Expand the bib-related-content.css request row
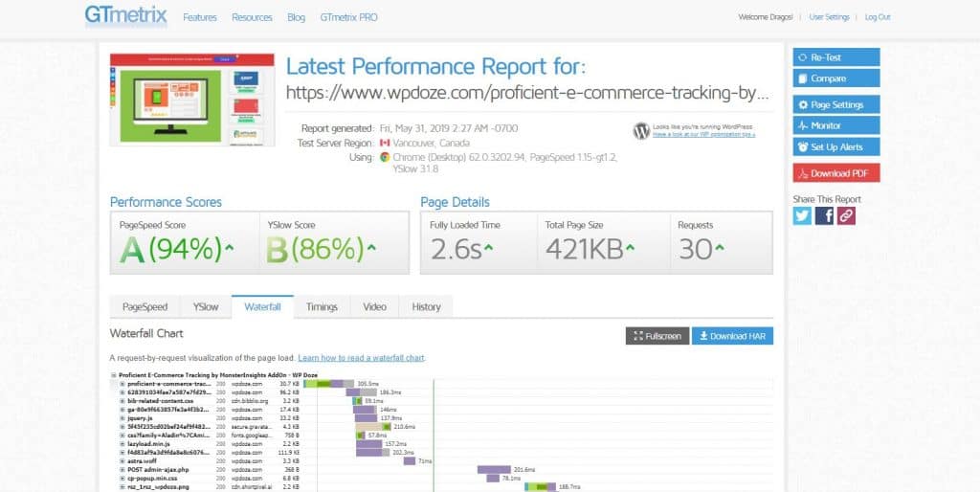This screenshot has height=492, width=980. click(122, 401)
